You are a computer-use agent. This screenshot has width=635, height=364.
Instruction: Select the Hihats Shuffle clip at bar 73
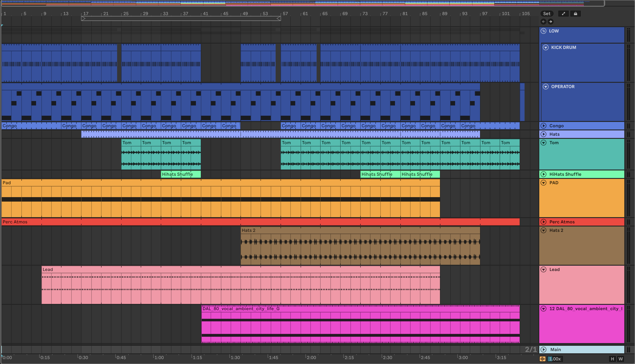380,174
